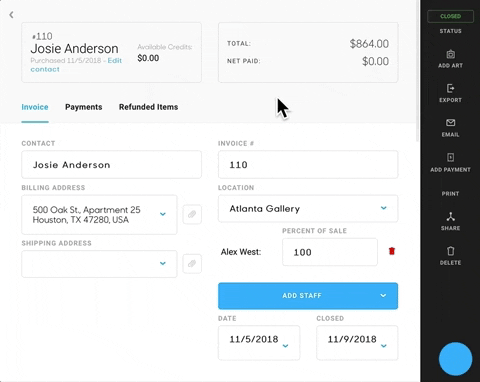Click the Josie Anderson heading in the header card
Viewport: 480px width, 382px height.
coord(74,49)
